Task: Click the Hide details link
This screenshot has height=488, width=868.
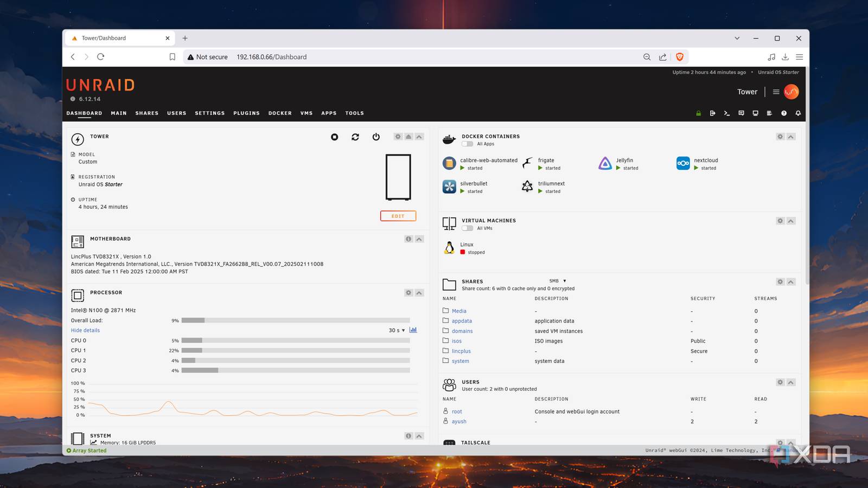Action: tap(85, 330)
